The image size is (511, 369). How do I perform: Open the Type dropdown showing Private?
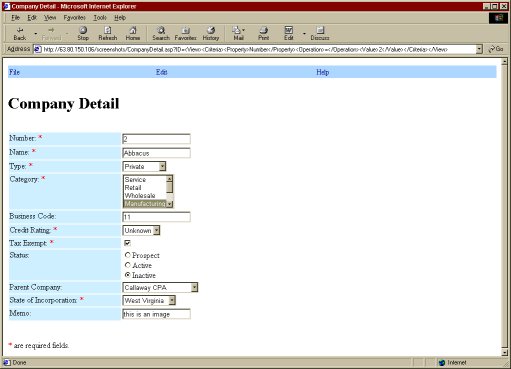[x=162, y=166]
